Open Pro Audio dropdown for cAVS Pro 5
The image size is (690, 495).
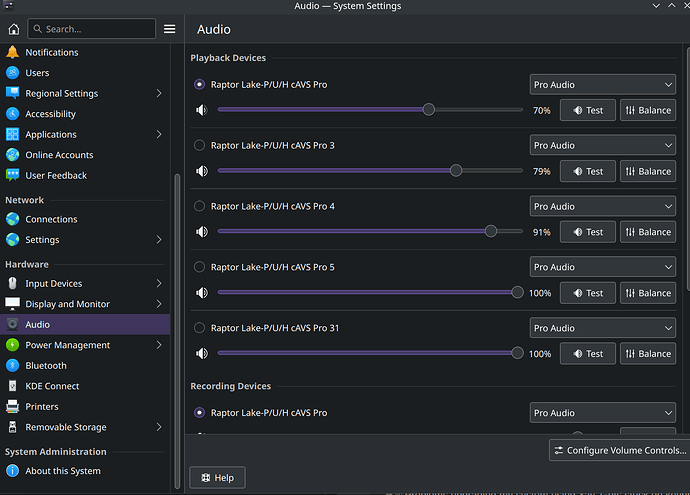[602, 267]
